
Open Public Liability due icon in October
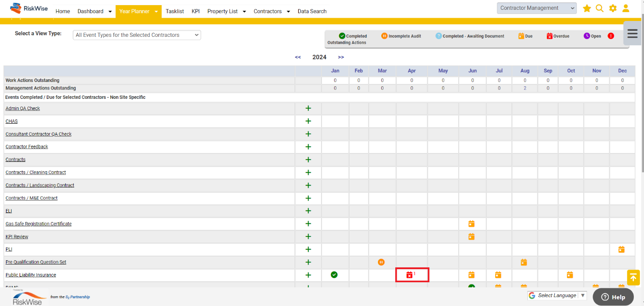[x=570, y=275]
